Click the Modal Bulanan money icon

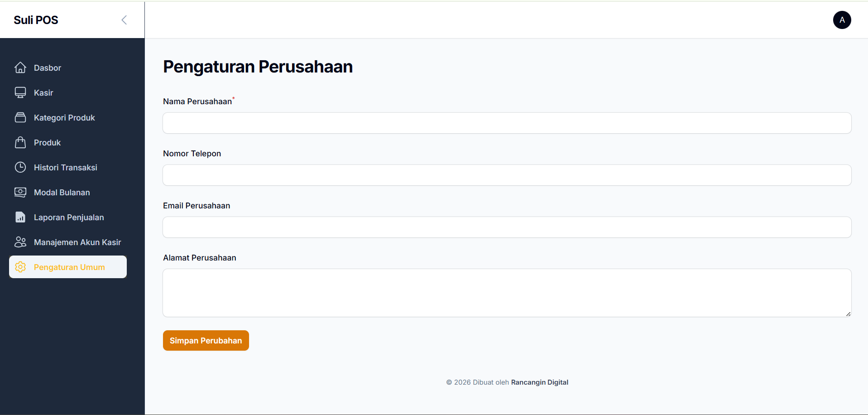tap(20, 192)
